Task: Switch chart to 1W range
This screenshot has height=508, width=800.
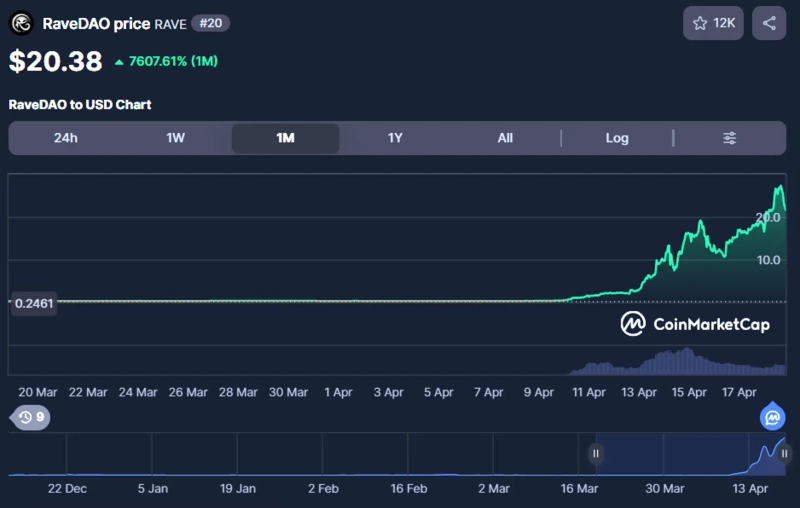Action: click(176, 138)
